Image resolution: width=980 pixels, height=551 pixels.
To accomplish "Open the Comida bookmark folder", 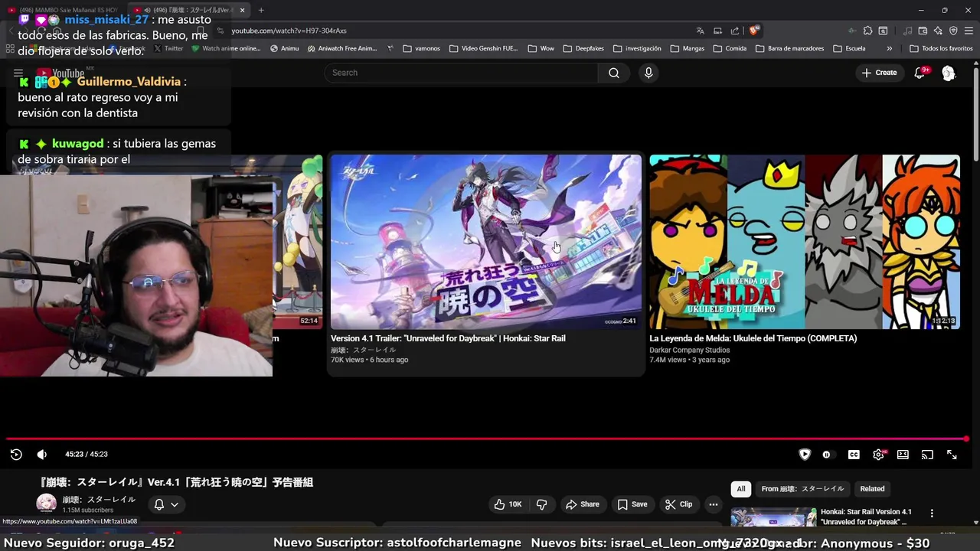I will point(730,48).
